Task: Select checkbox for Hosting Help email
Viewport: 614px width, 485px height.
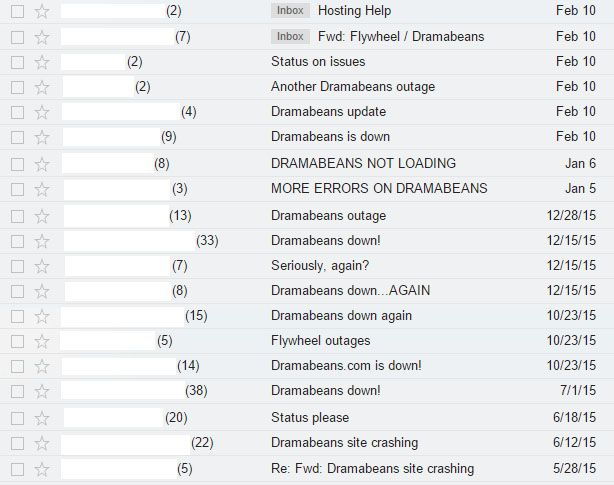Action: point(17,12)
